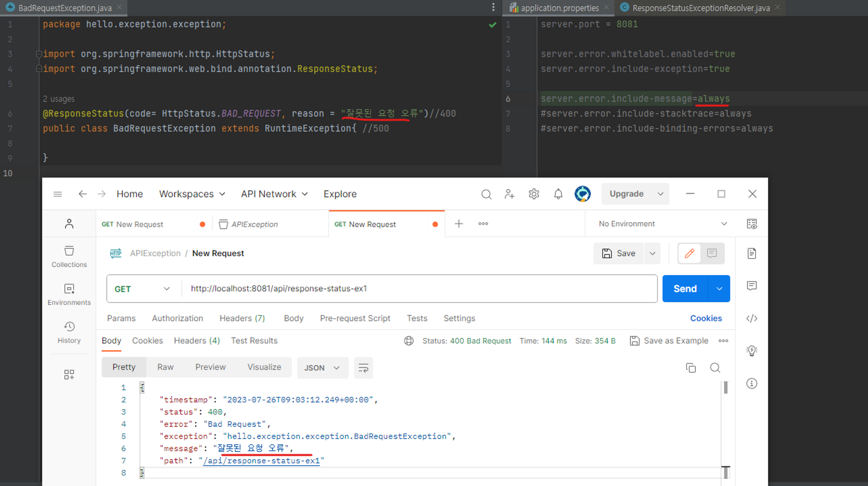The height and width of the screenshot is (486, 868).
Task: Change the JSON response format dropdown
Action: click(322, 368)
